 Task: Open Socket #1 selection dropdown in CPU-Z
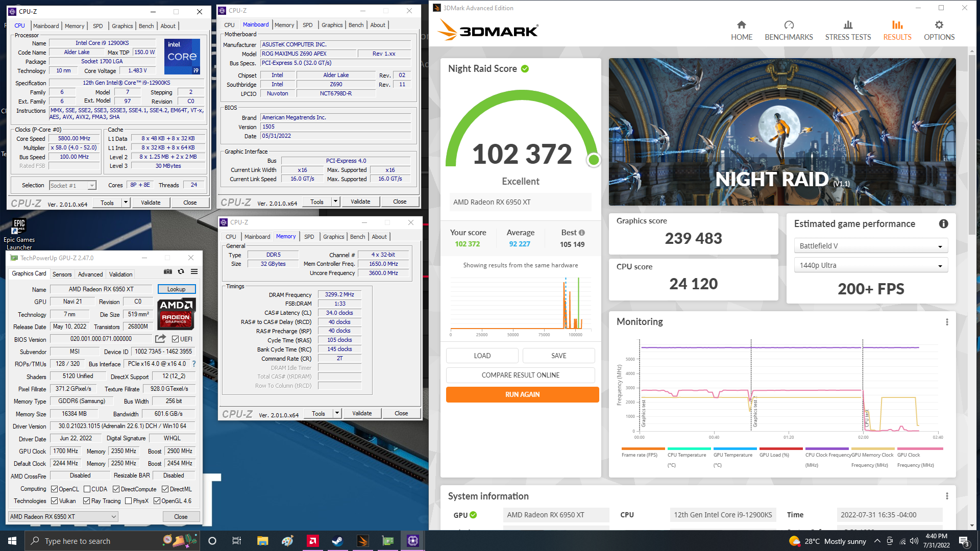click(x=72, y=186)
